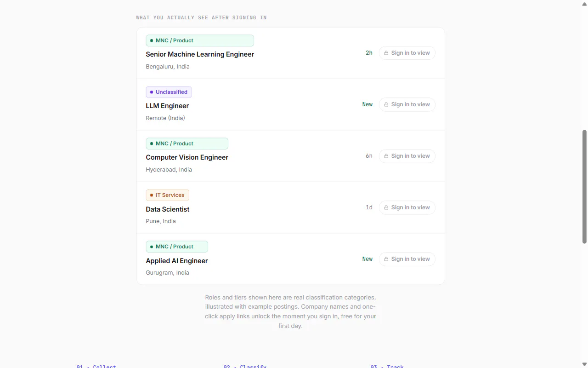Click the 6h posting age label
588x368 pixels.
[369, 156]
